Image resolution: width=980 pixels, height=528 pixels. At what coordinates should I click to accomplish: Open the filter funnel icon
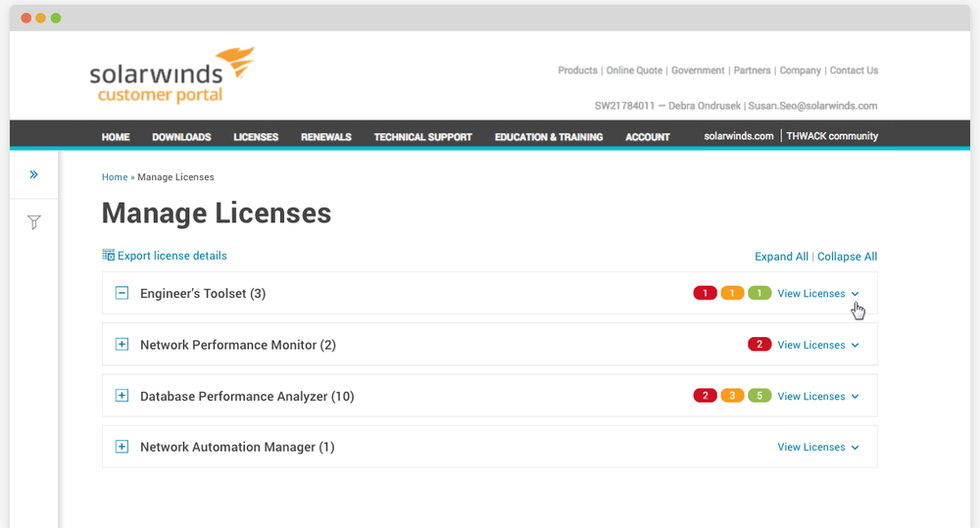tap(33, 221)
